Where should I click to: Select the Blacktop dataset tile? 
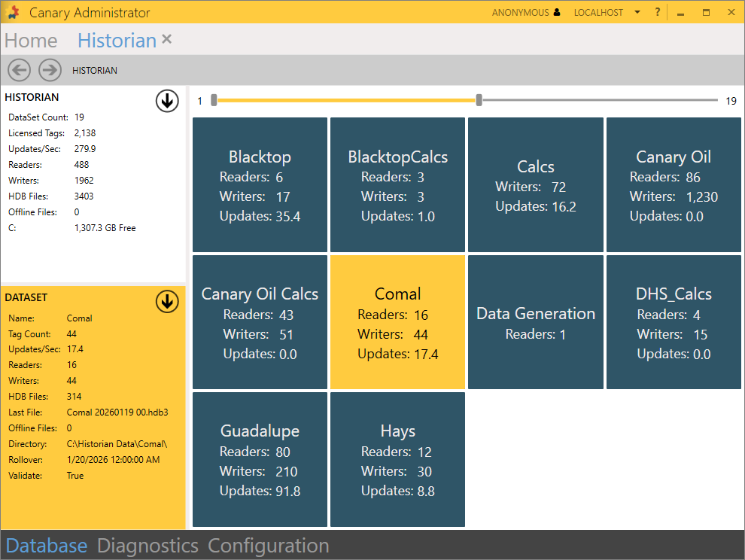tap(260, 184)
